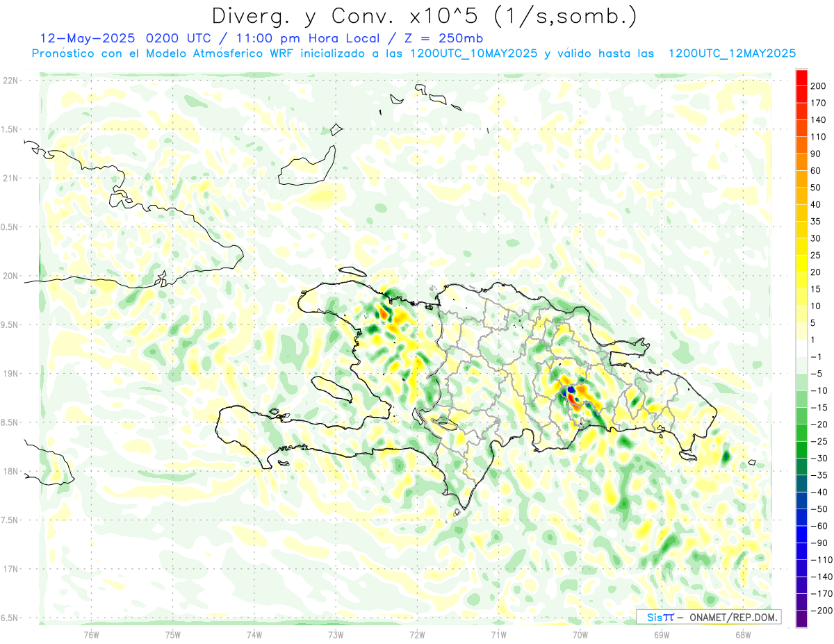Select the -60 colorbar label

click(821, 526)
